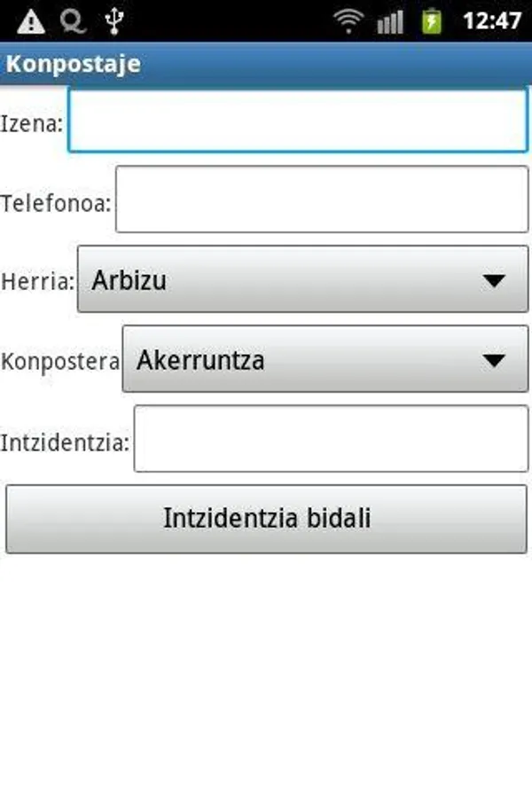Tap the 12:47 clock in status bar

(491, 20)
